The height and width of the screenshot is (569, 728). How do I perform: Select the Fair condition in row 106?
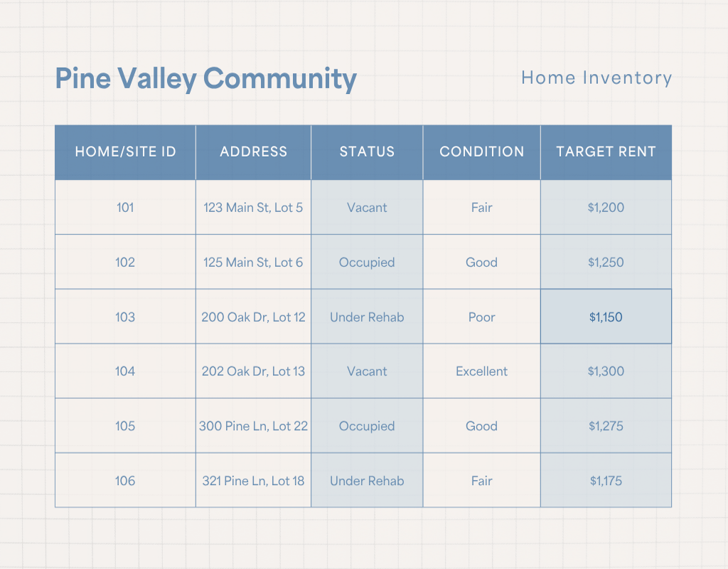[x=481, y=481]
